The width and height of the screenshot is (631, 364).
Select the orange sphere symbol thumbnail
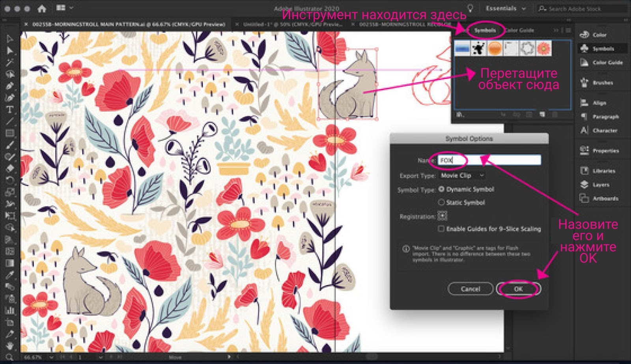(x=495, y=49)
